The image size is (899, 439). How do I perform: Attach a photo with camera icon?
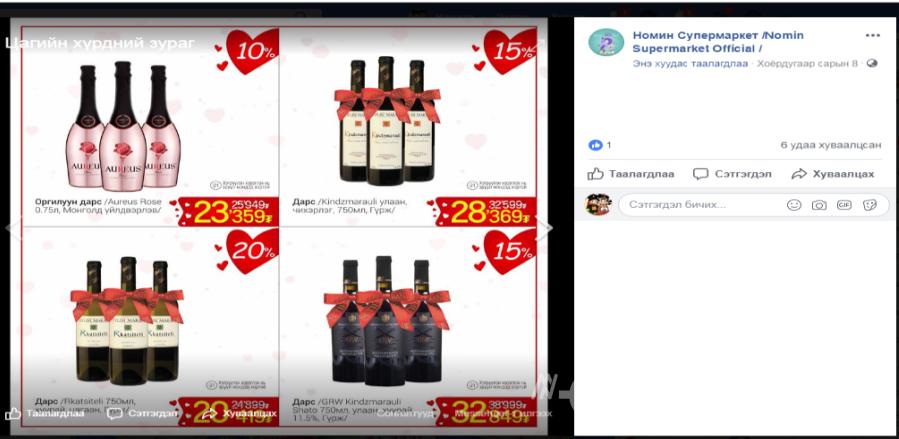(x=819, y=205)
